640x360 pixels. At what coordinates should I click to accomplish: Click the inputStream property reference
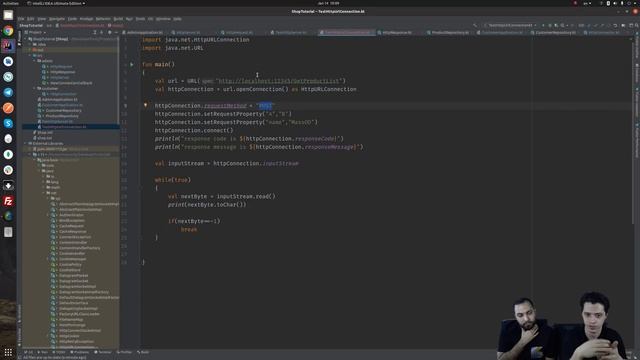point(280,163)
